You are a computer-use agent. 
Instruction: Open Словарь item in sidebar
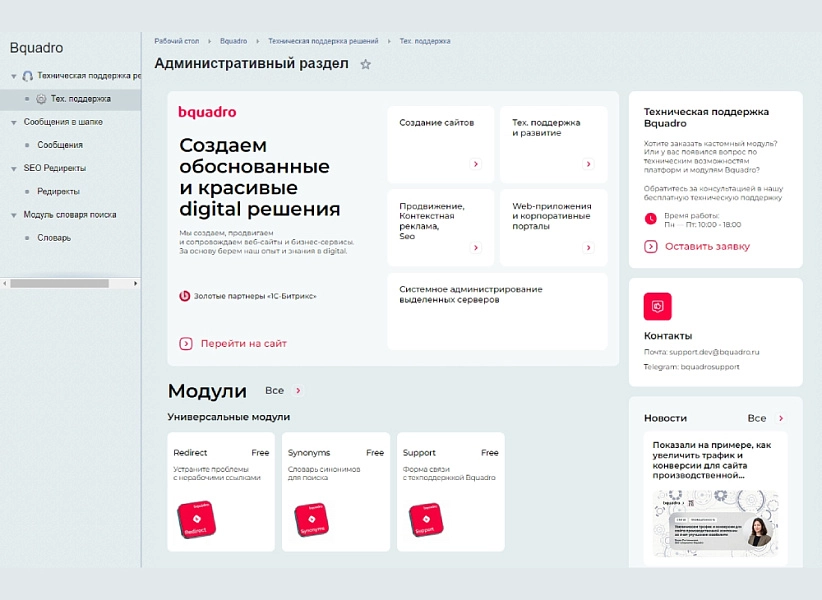click(x=54, y=238)
